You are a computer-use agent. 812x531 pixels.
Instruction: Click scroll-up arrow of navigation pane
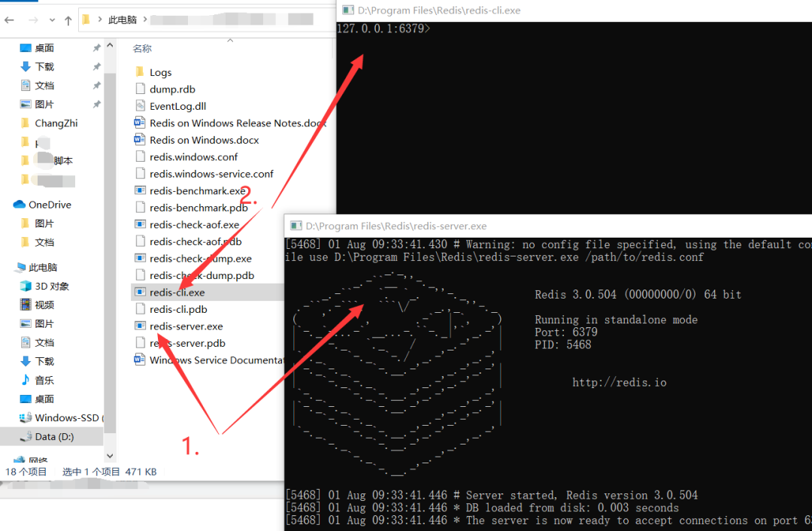pyautogui.click(x=110, y=46)
